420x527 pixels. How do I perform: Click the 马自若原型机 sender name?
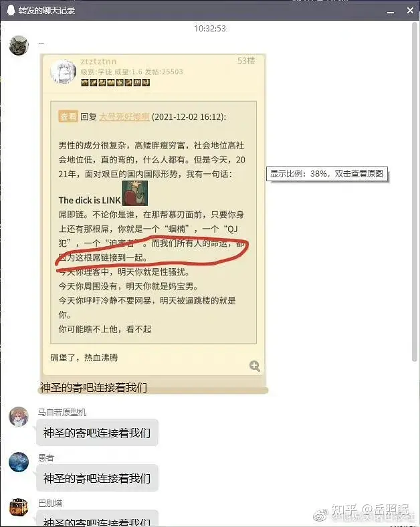(62, 412)
